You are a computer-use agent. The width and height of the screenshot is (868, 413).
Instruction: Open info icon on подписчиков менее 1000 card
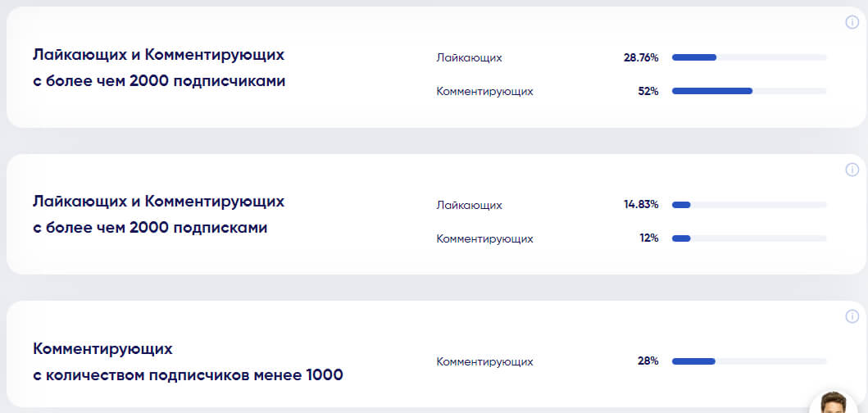click(852, 316)
